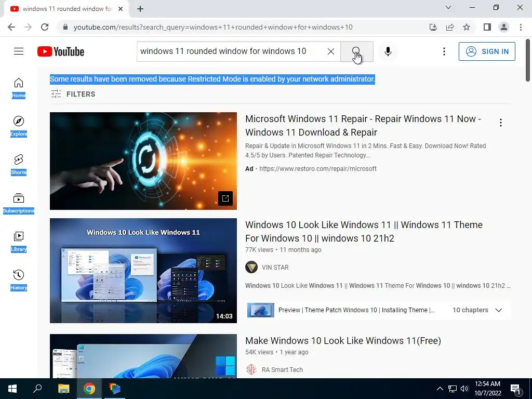Go back in browser history
The width and height of the screenshot is (532, 399).
tap(11, 27)
